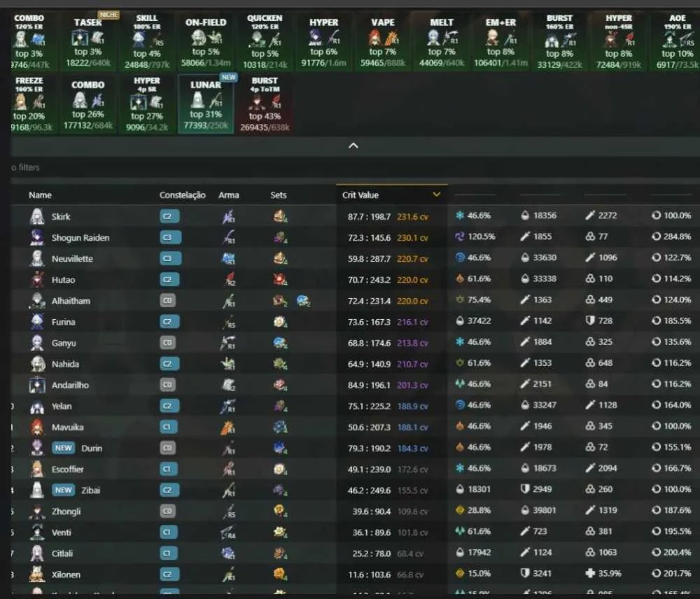Click Hutao's weapon icon

229,279
